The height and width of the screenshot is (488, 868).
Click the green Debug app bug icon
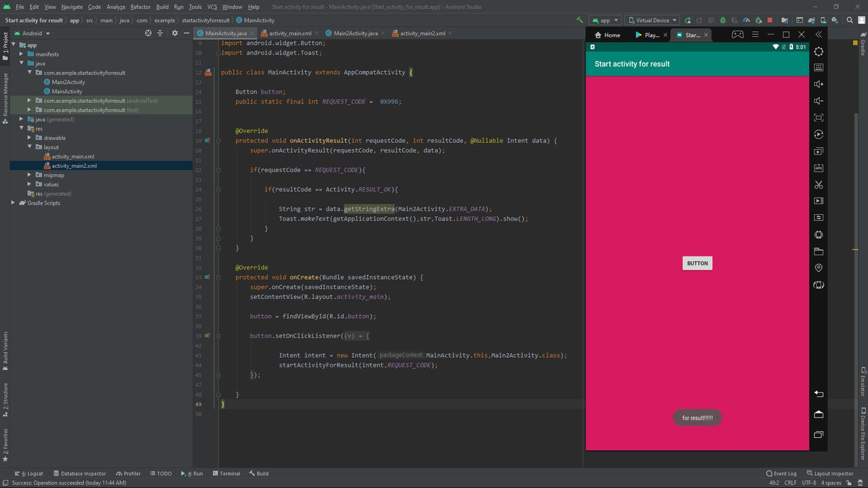pyautogui.click(x=723, y=20)
